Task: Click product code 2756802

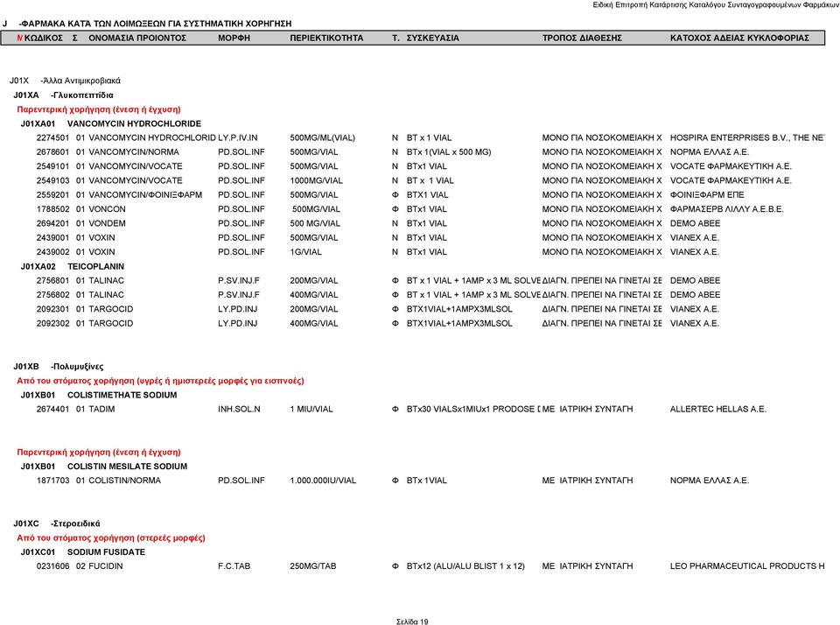Action: [x=52, y=295]
